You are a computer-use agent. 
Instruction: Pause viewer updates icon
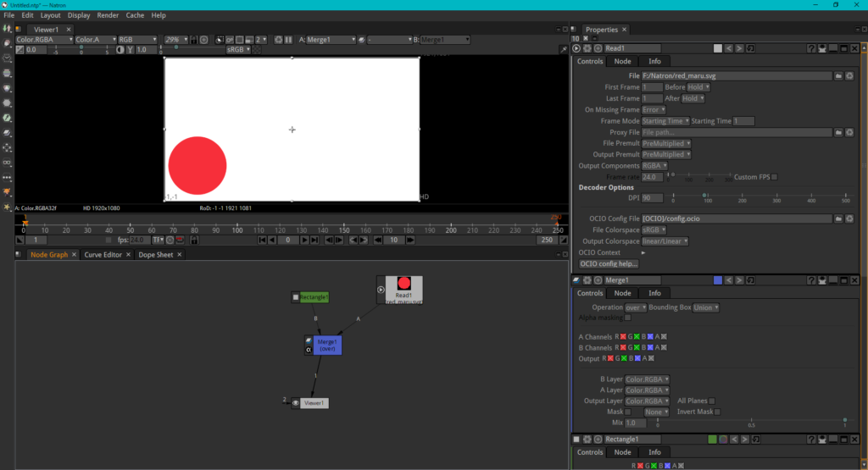coord(288,40)
